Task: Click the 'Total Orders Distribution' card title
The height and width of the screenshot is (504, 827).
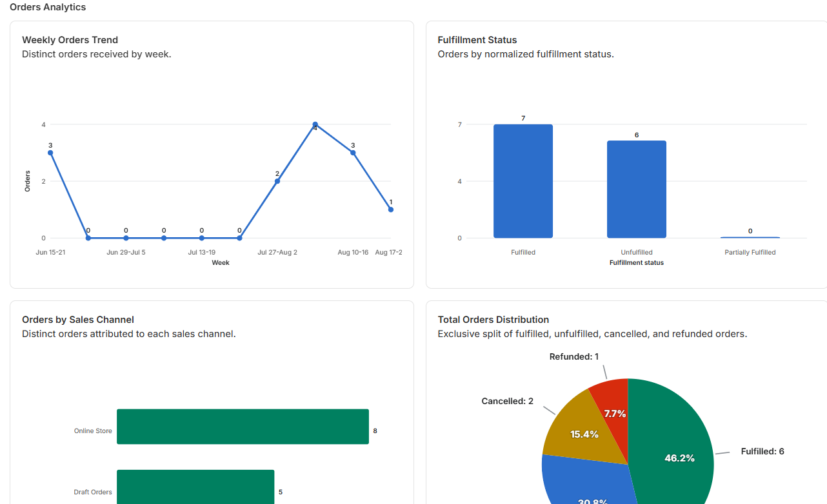Action: [493, 320]
